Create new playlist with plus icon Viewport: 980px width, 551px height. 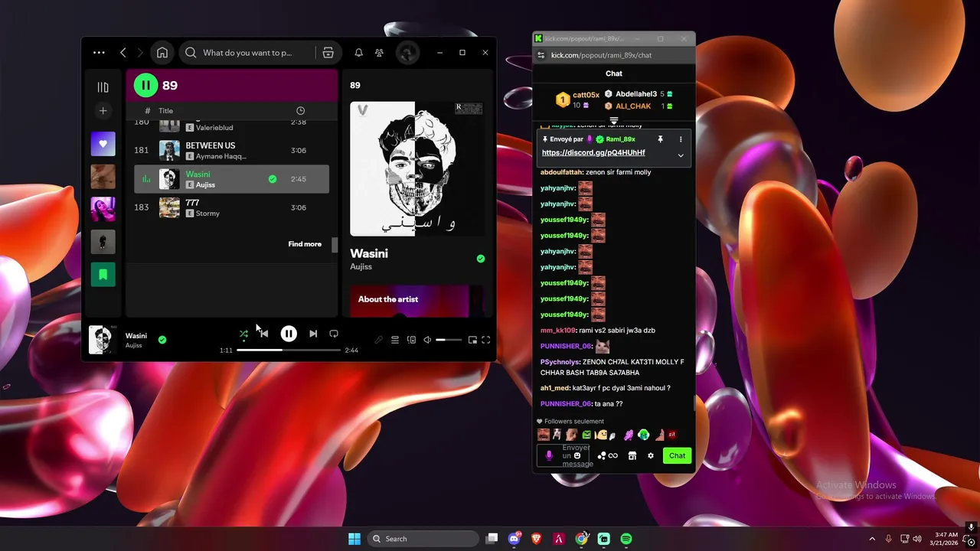(x=103, y=111)
